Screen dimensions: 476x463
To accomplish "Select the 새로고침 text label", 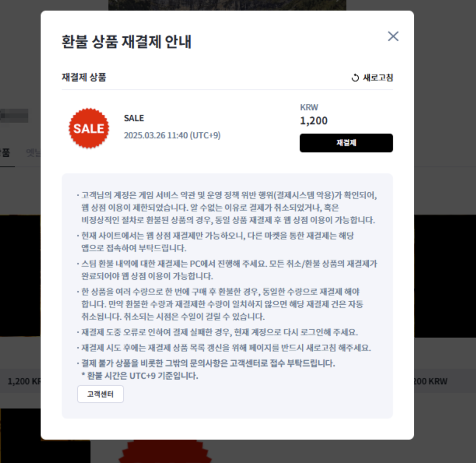I will point(378,78).
